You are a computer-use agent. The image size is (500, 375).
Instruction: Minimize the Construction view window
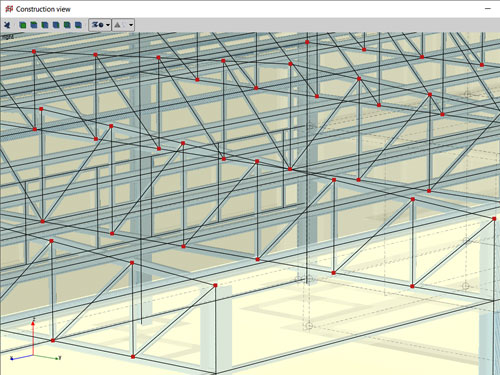point(488,9)
